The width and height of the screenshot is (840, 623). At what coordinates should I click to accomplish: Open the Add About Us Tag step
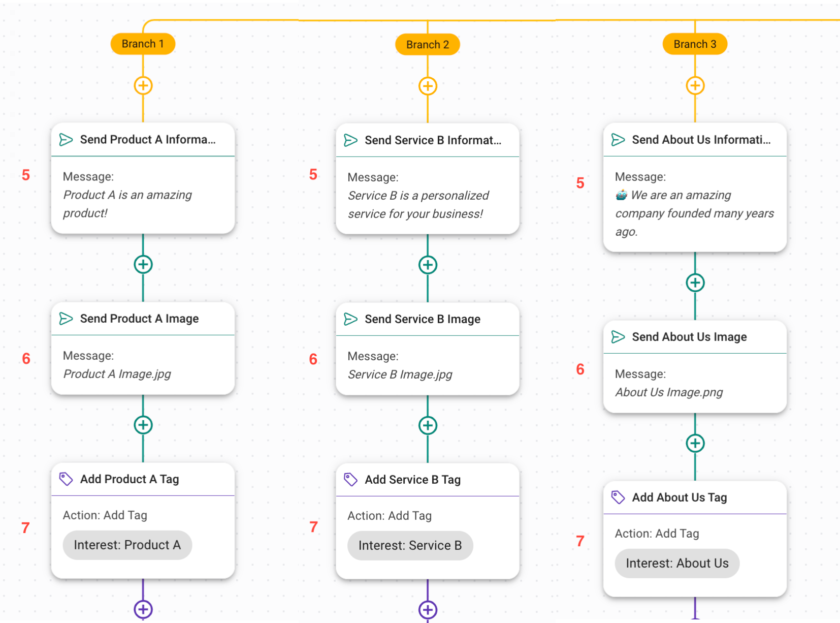(679, 497)
